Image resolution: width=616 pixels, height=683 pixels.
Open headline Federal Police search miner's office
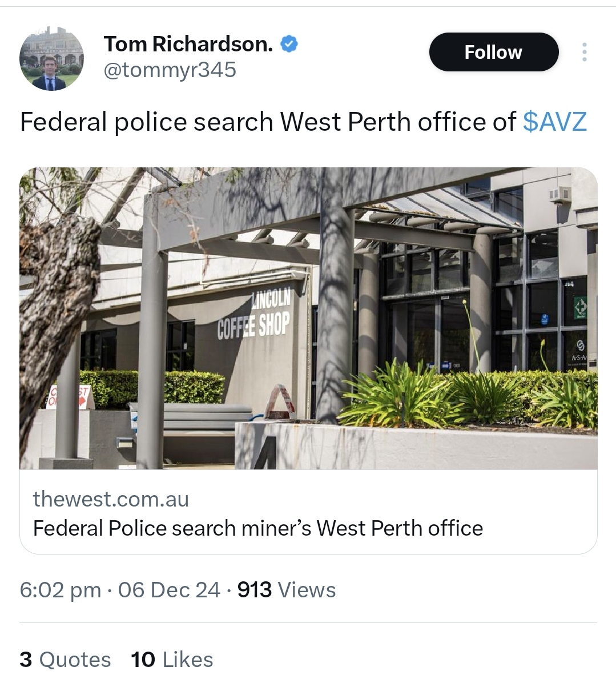(x=258, y=528)
